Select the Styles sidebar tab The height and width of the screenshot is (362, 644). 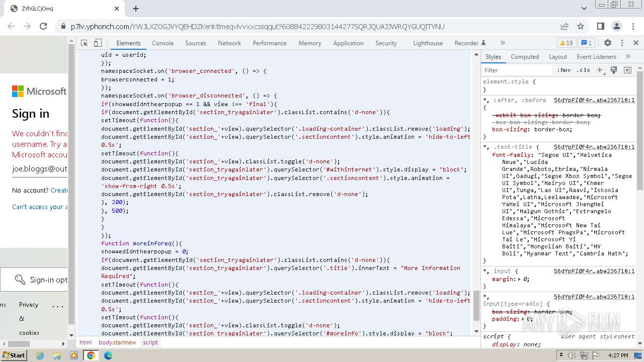[x=493, y=57]
